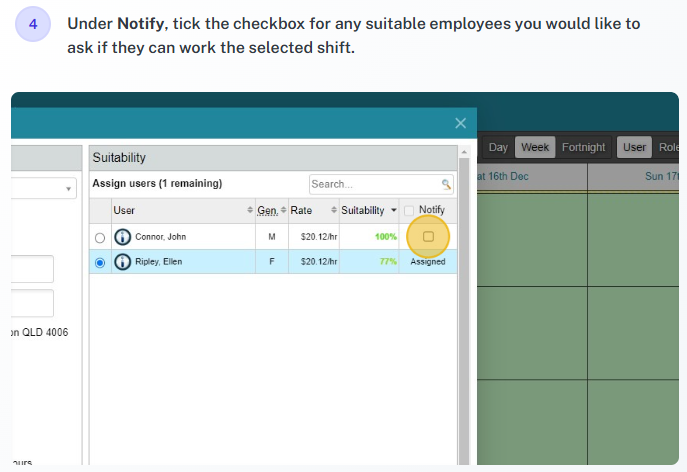The width and height of the screenshot is (687, 472).
Task: Click the gender M cell for Connor
Action: tap(272, 237)
